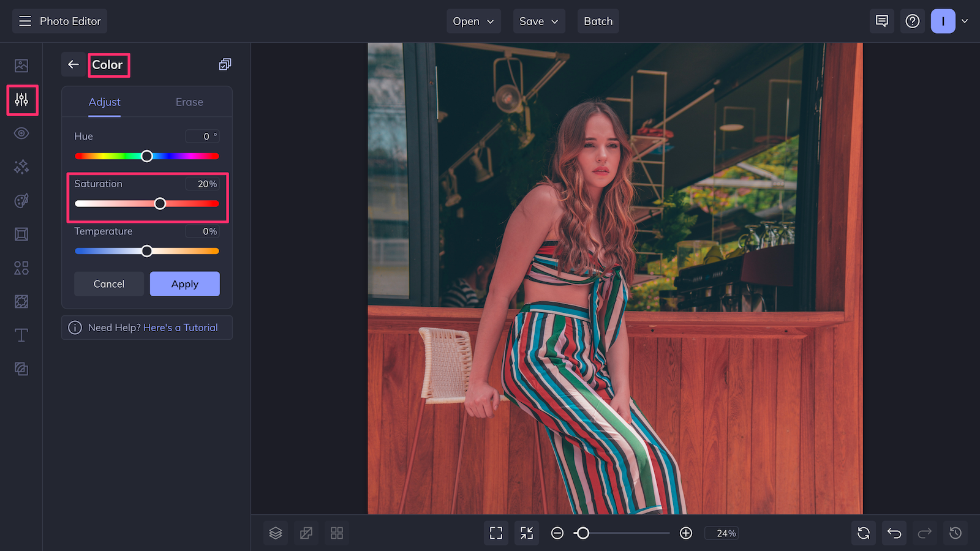The width and height of the screenshot is (980, 551).
Task: Undo the last action
Action: pyautogui.click(x=894, y=533)
